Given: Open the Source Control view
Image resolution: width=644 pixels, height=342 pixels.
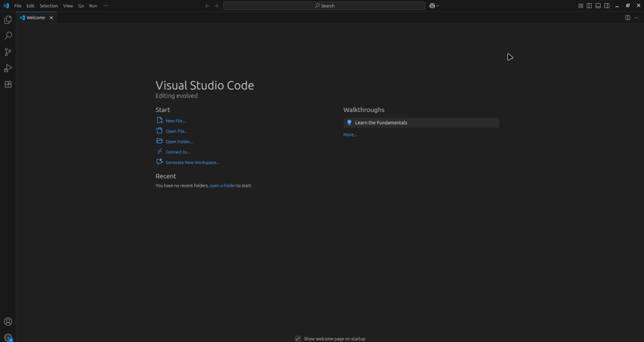Looking at the screenshot, I should [8, 52].
